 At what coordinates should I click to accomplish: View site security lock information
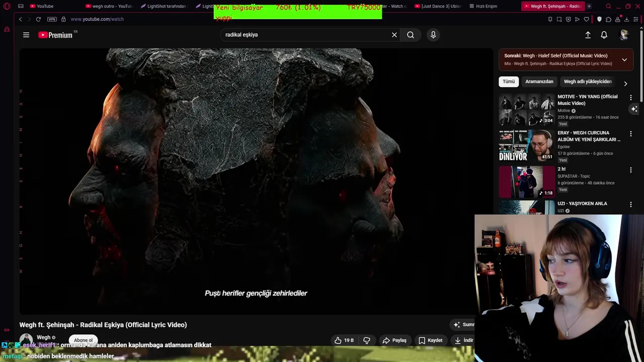click(x=63, y=19)
